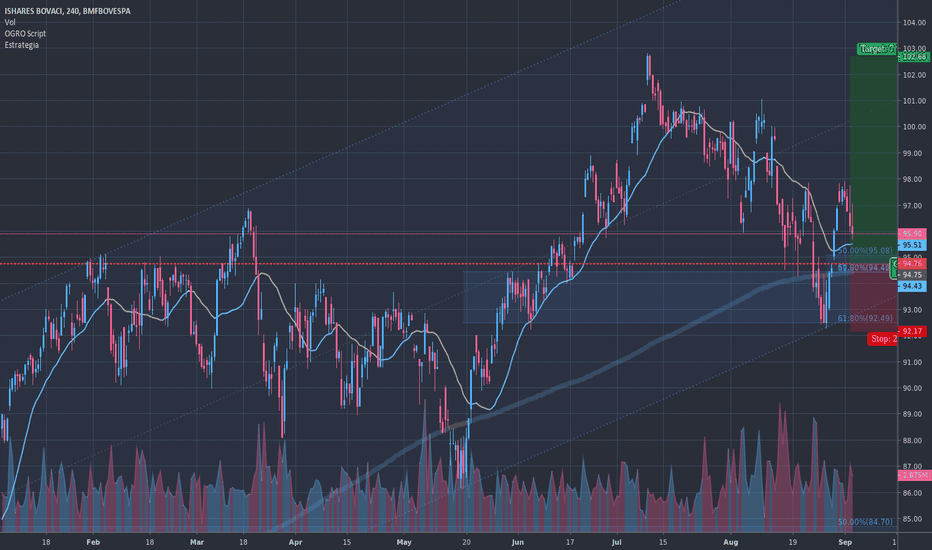The image size is (932, 550).
Task: Click the ISHARES BOVACI symbol title
Action: [x=67, y=11]
